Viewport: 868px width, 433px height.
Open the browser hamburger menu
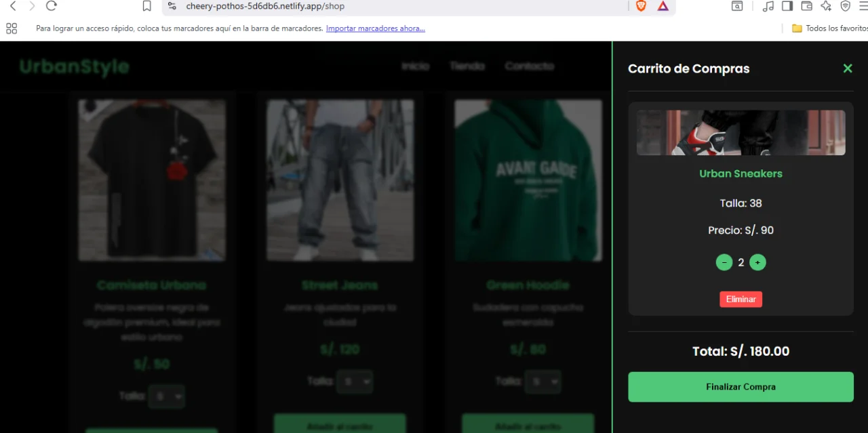click(864, 6)
